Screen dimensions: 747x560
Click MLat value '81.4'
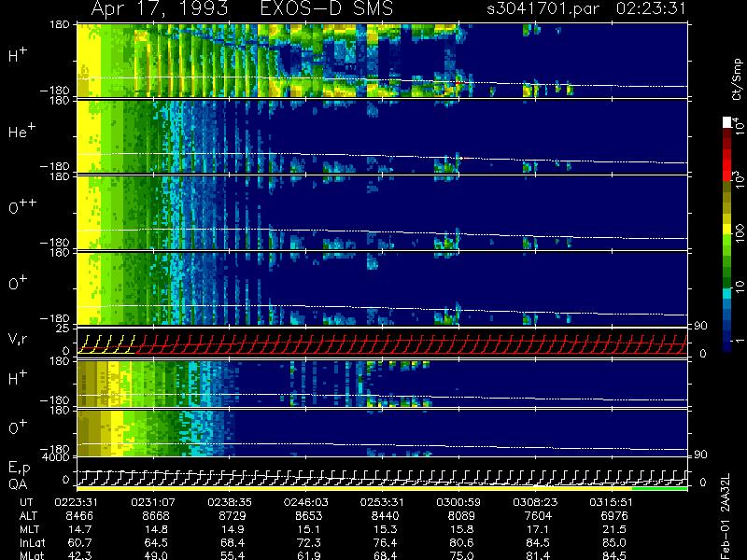[x=538, y=555]
